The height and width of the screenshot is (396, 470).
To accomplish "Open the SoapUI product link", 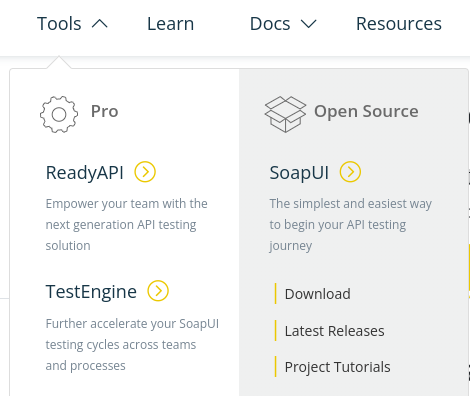I will pos(299,173).
